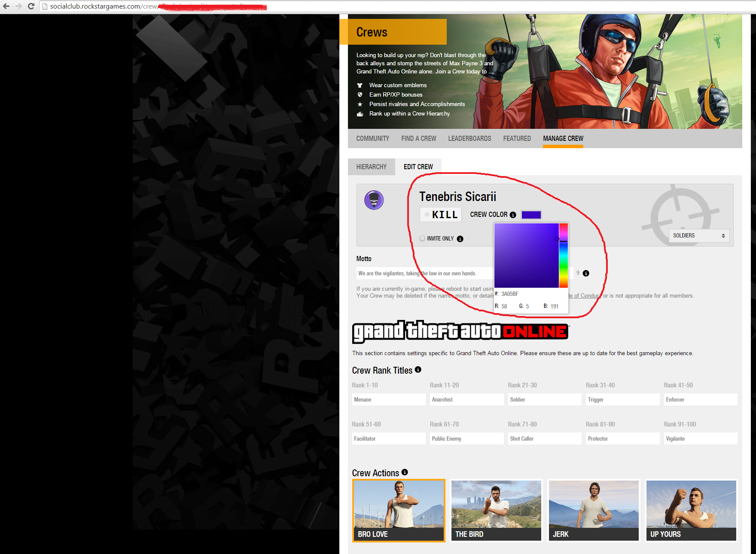Viewport: 756px width, 554px height.
Task: Select the UP YOURS crew action
Action: point(691,510)
